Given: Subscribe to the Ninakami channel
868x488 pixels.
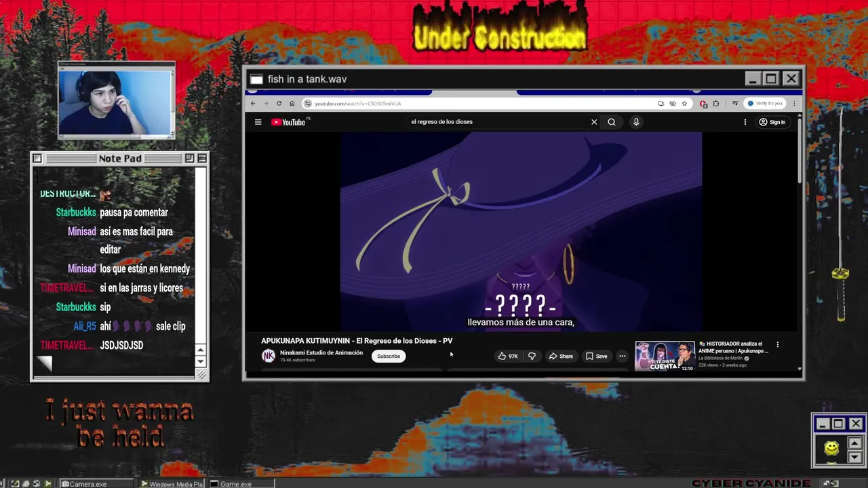Looking at the screenshot, I should (389, 356).
